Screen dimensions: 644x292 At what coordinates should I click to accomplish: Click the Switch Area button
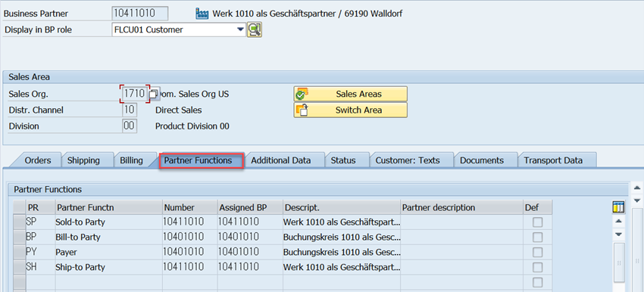[x=350, y=110]
